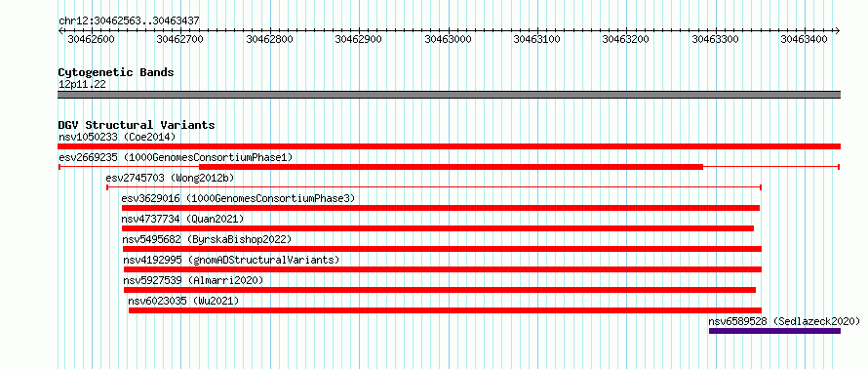Click the nsv6023035 (Wu2021) red bar

point(445,310)
